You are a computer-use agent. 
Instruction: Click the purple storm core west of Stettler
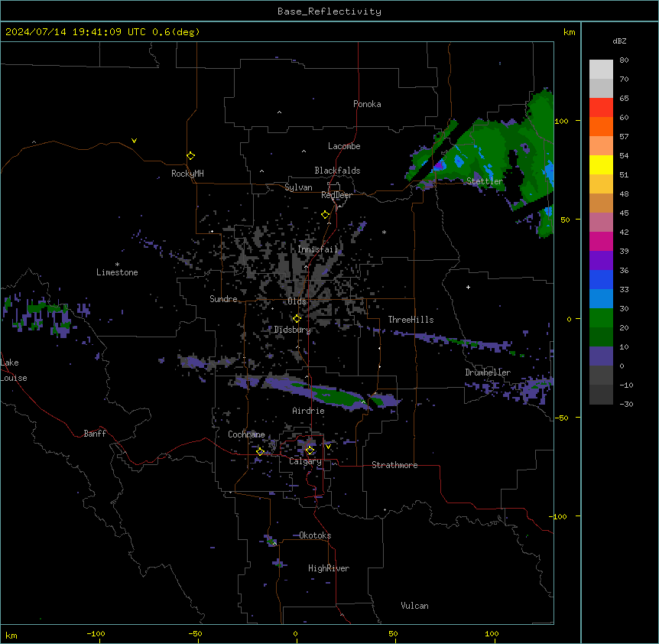click(438, 166)
